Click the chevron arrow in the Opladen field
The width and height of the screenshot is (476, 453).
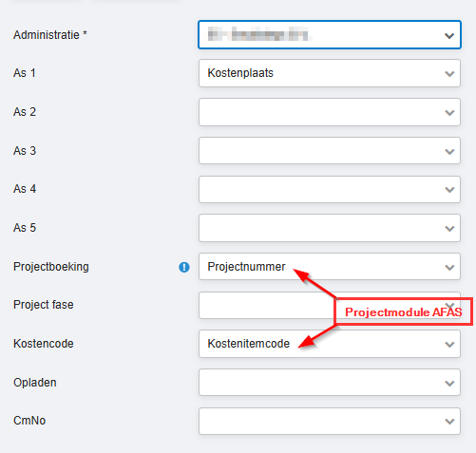[449, 384]
